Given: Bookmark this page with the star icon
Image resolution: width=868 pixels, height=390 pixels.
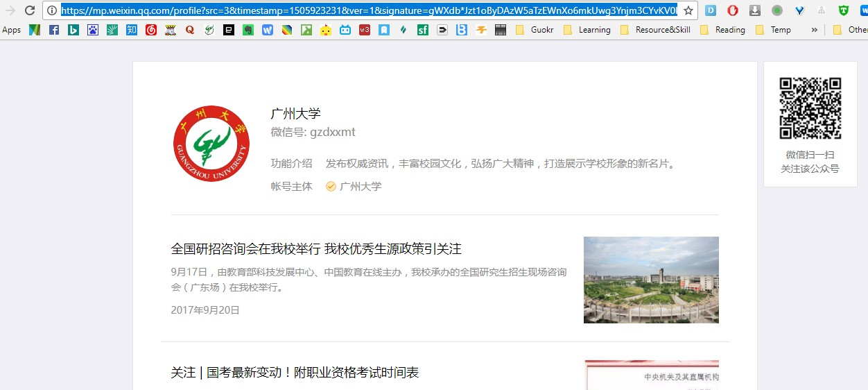Looking at the screenshot, I should click(x=688, y=10).
